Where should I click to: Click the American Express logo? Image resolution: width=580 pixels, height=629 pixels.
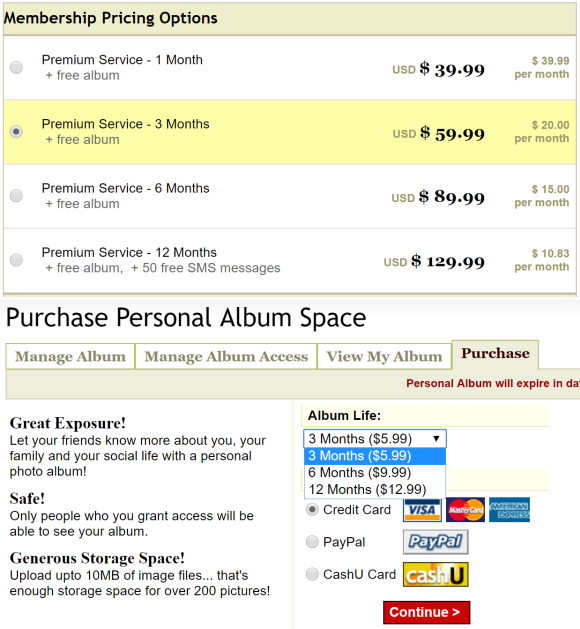[509, 510]
